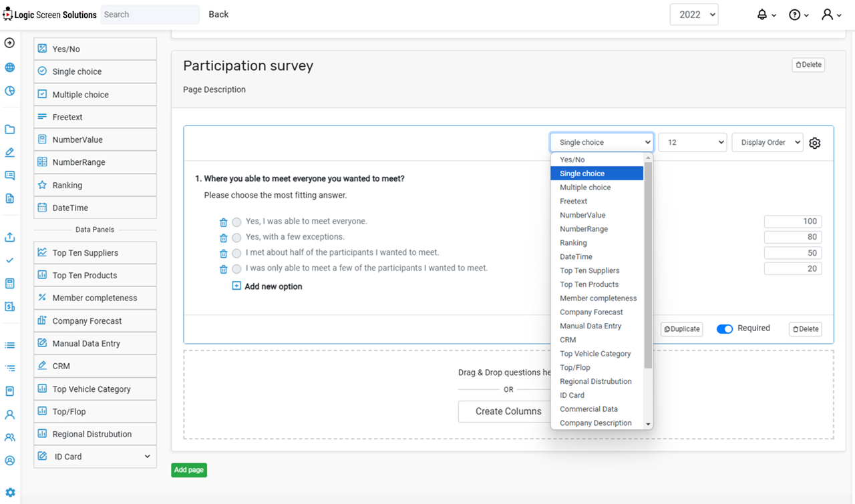Duplicate the question

pyautogui.click(x=682, y=329)
